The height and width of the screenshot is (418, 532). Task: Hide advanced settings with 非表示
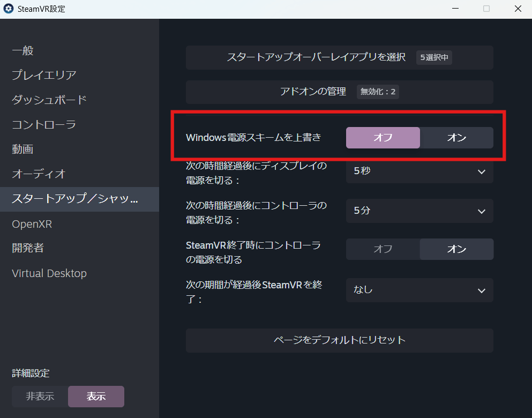(x=40, y=397)
